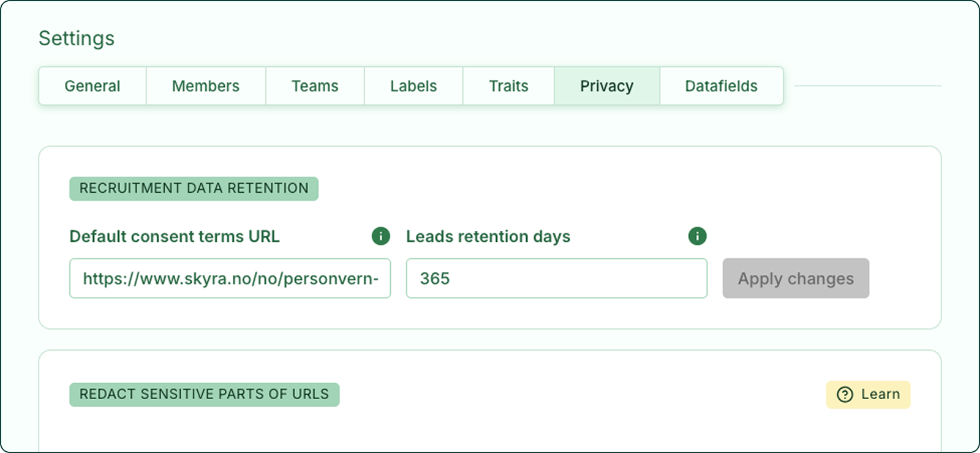Click the Settings page heading

(77, 39)
